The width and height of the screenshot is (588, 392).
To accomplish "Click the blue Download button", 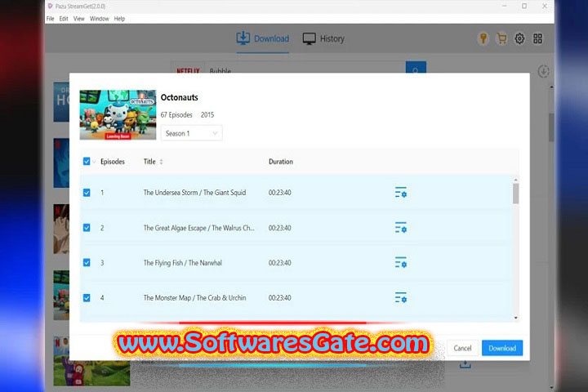I will pyautogui.click(x=502, y=348).
